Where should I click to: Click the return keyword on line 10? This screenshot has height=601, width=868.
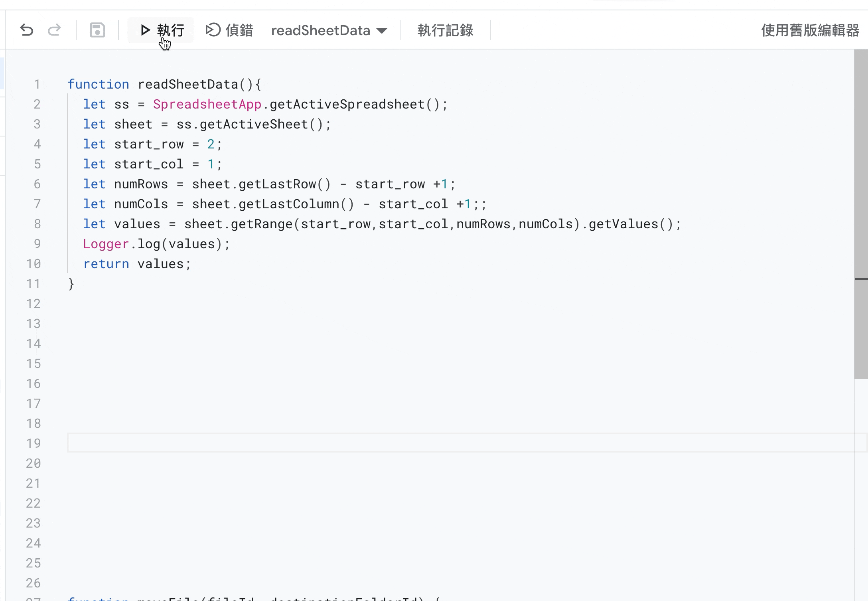tap(106, 264)
